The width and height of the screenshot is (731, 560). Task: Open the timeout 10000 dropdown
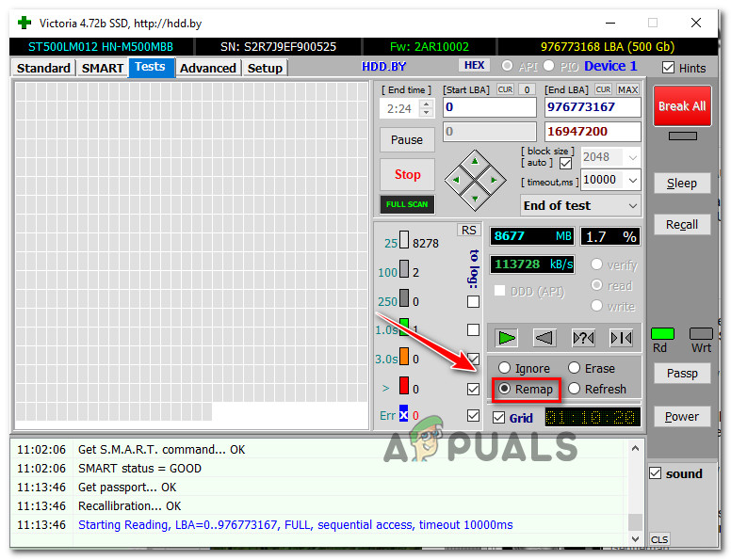(633, 180)
